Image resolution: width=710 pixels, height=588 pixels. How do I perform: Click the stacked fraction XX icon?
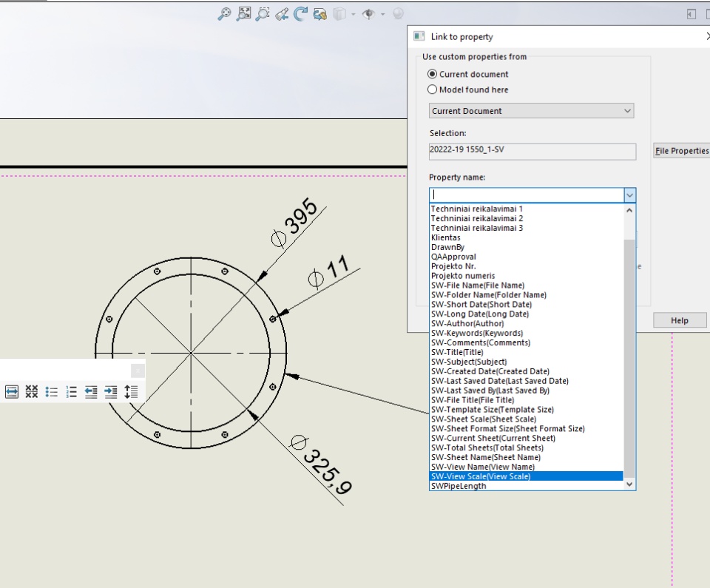pos(31,392)
